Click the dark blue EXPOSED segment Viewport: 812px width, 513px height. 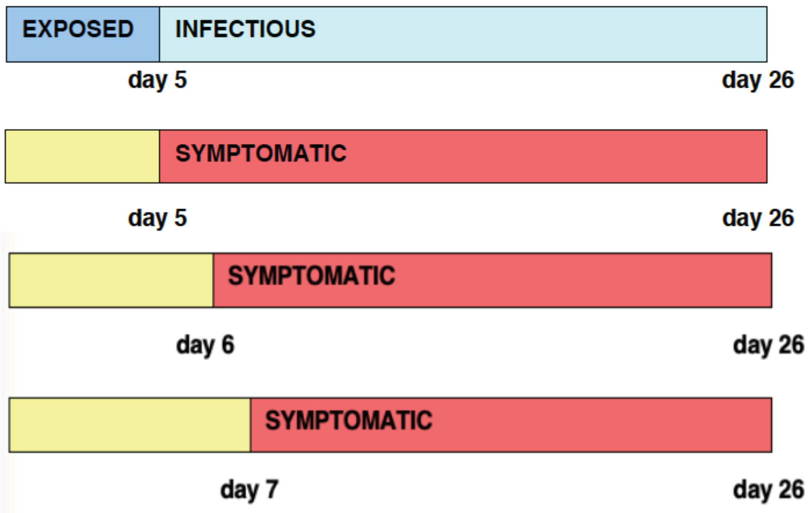point(83,34)
